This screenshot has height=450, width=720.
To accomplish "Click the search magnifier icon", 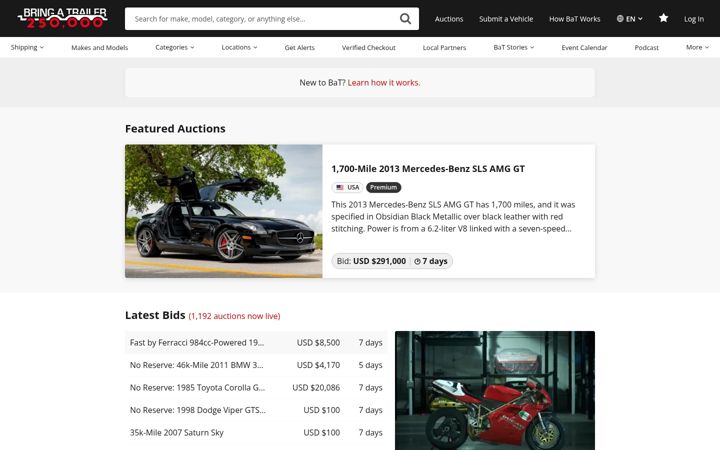I will tap(405, 19).
